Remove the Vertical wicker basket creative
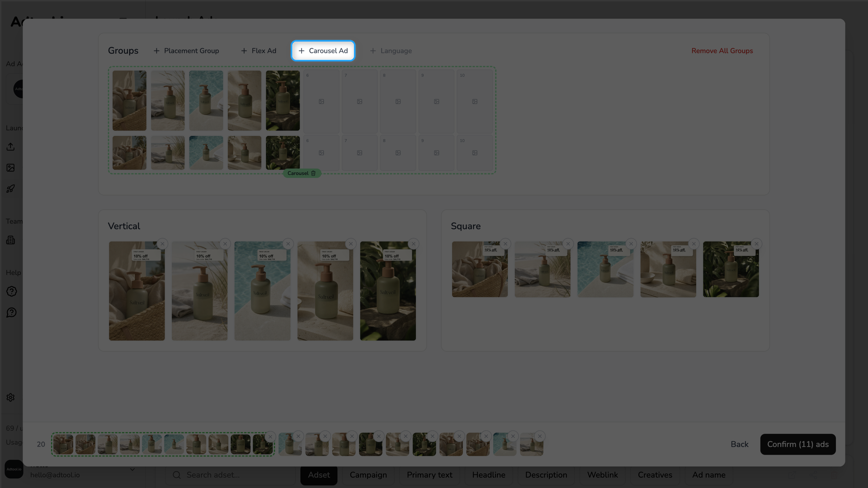868x488 pixels. [162, 244]
